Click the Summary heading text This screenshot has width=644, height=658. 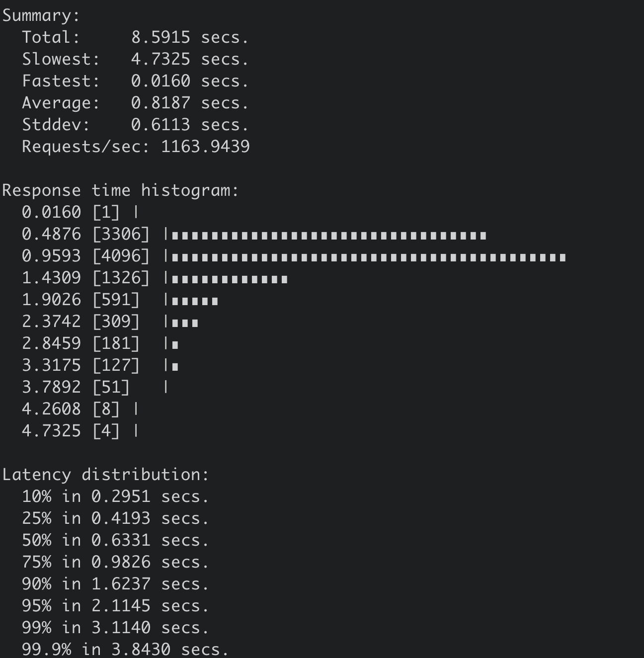click(x=41, y=15)
